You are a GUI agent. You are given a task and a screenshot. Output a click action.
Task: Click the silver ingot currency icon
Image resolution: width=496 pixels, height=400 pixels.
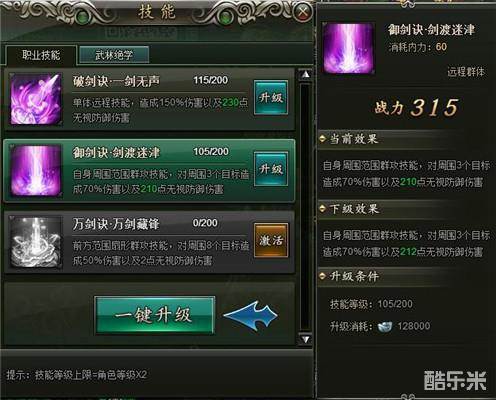[385, 327]
